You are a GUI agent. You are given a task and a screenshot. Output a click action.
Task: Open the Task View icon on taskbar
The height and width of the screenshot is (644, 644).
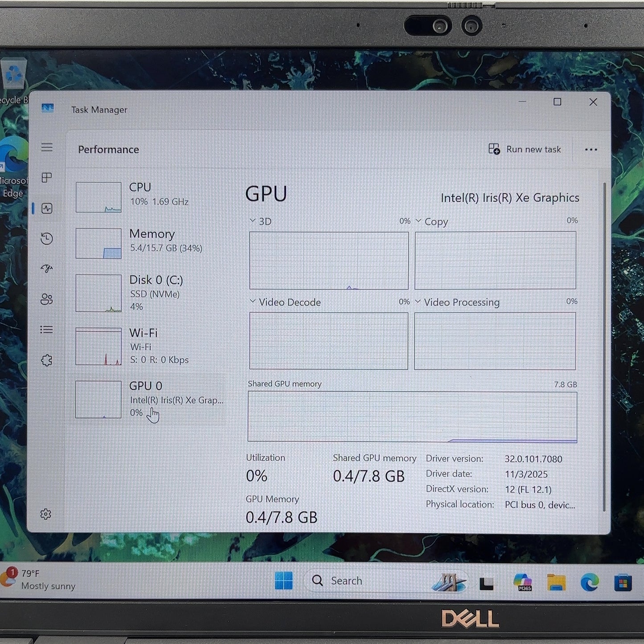(x=486, y=583)
